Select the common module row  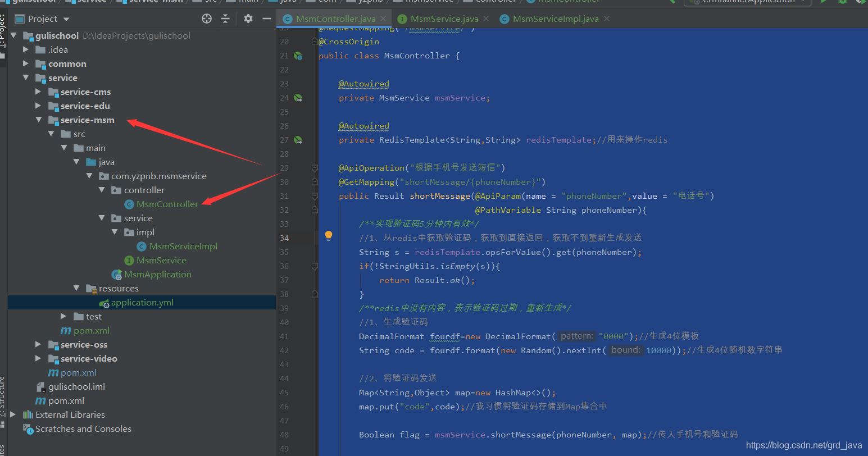pos(142,63)
